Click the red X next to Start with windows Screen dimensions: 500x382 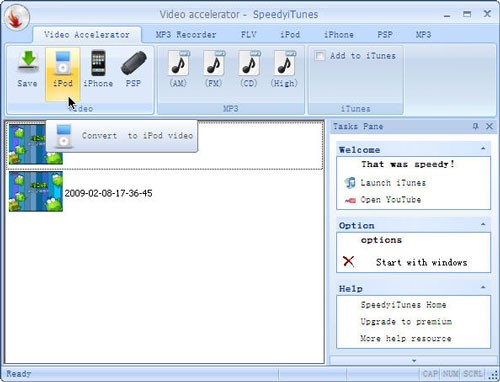[349, 261]
